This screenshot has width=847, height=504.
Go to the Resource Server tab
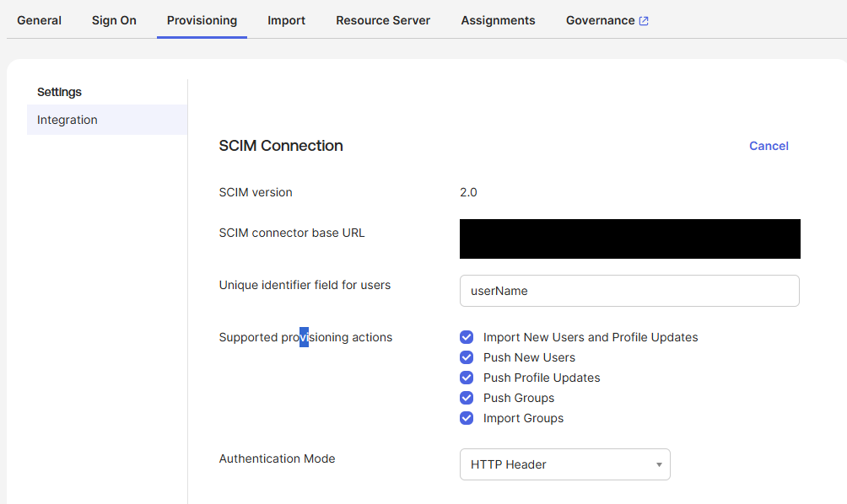click(x=383, y=20)
